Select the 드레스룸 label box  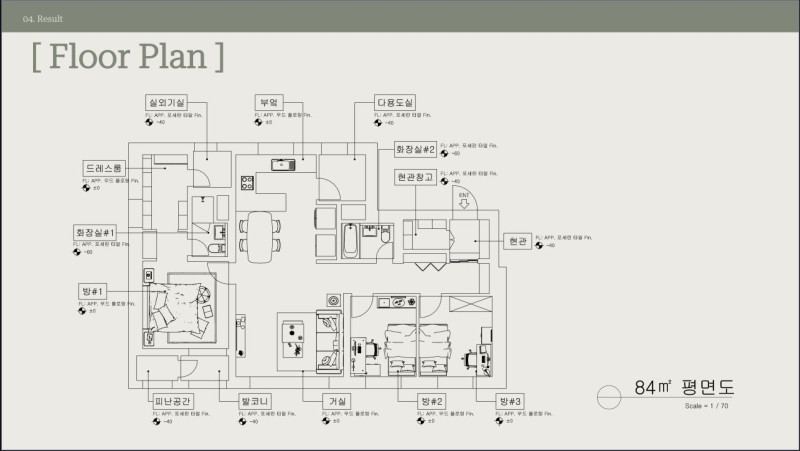(103, 168)
